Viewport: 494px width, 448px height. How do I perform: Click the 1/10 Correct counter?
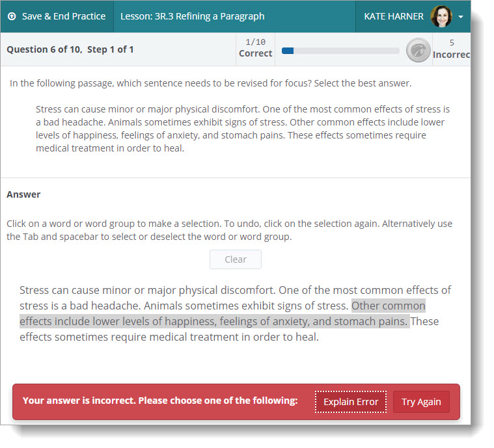255,48
